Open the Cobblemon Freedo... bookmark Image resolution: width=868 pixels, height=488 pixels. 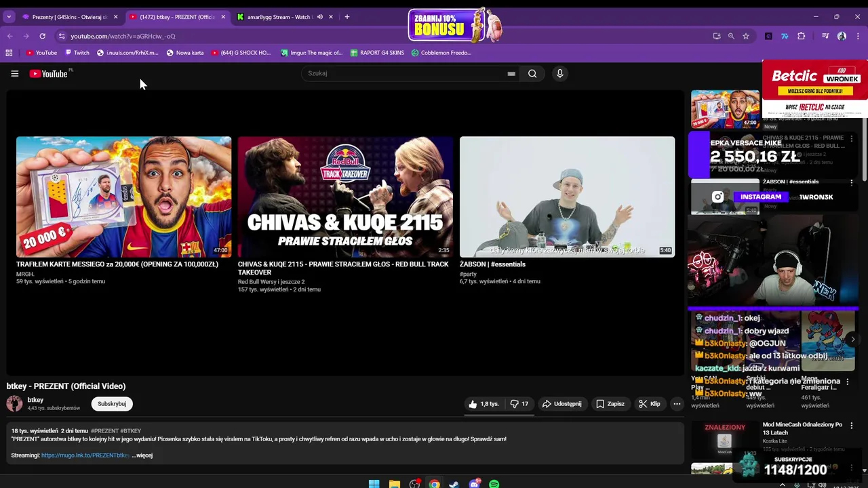pos(441,52)
